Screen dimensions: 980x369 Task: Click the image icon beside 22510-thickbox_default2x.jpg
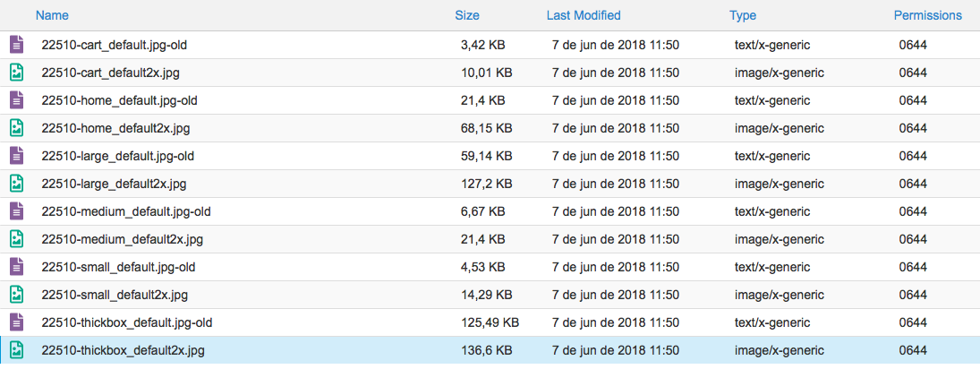[x=16, y=350]
